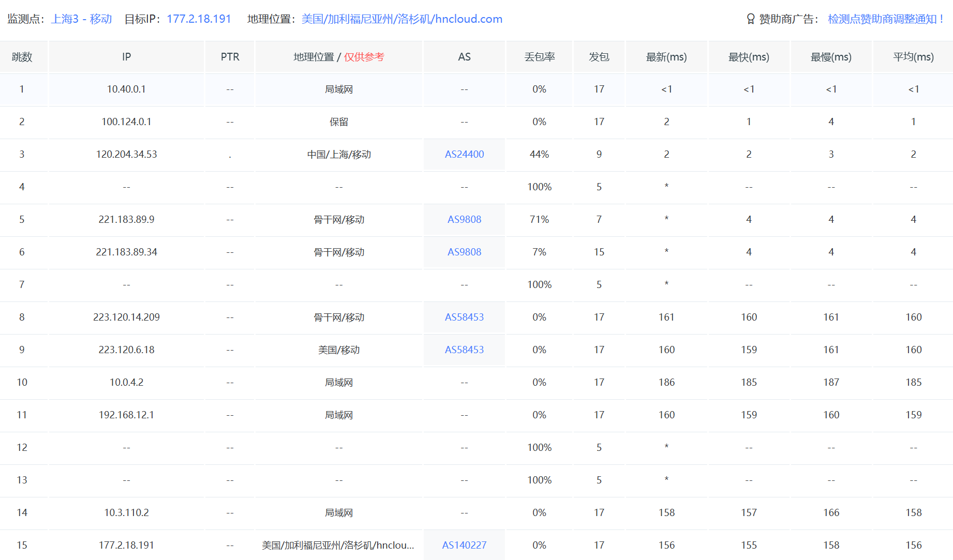Select IP cell 221.183.89.34
Viewport: 953px width, 560px height.
click(x=126, y=252)
